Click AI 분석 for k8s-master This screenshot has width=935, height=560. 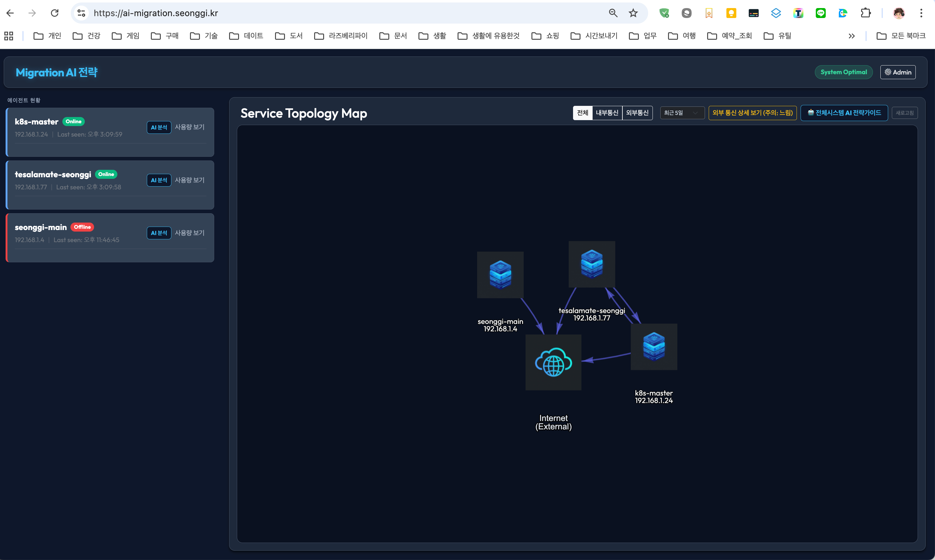pyautogui.click(x=159, y=128)
